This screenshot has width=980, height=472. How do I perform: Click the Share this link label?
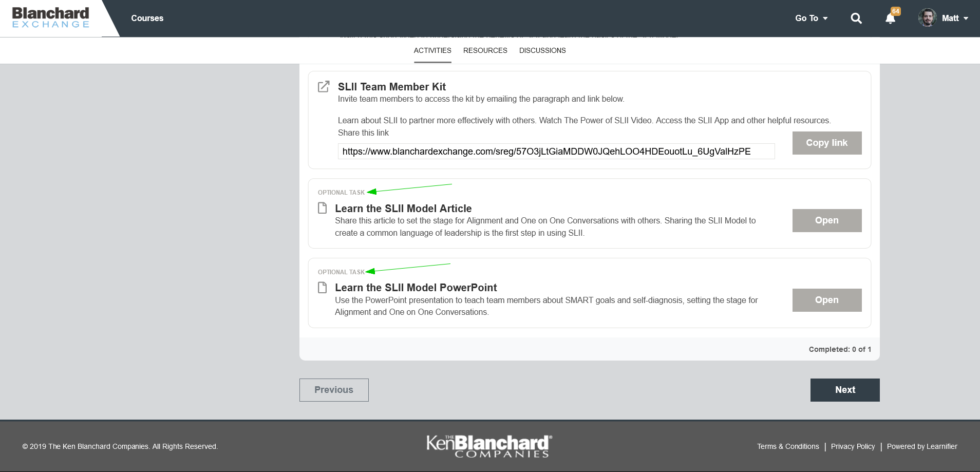(x=363, y=133)
